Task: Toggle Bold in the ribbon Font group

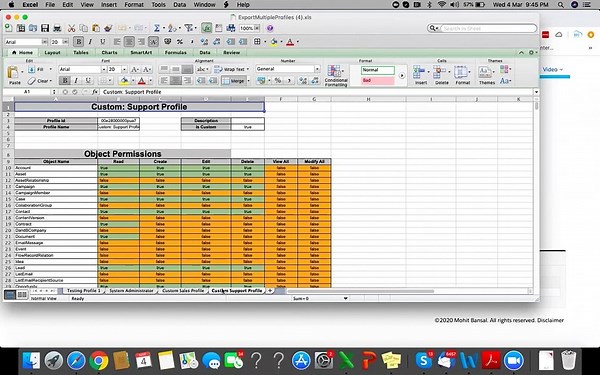Action: 65,80
